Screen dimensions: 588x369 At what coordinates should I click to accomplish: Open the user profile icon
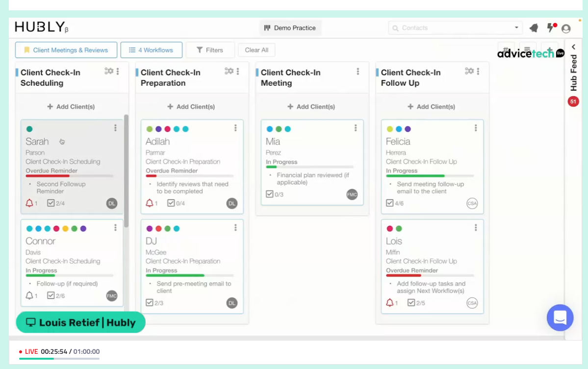point(566,28)
